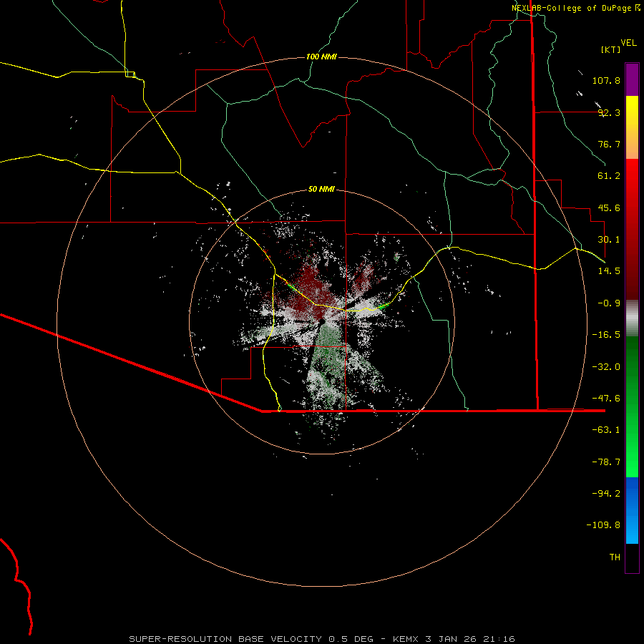Viewport: 644px width, 644px height.
Task: Click the 30.1 legend value
Action: click(609, 240)
